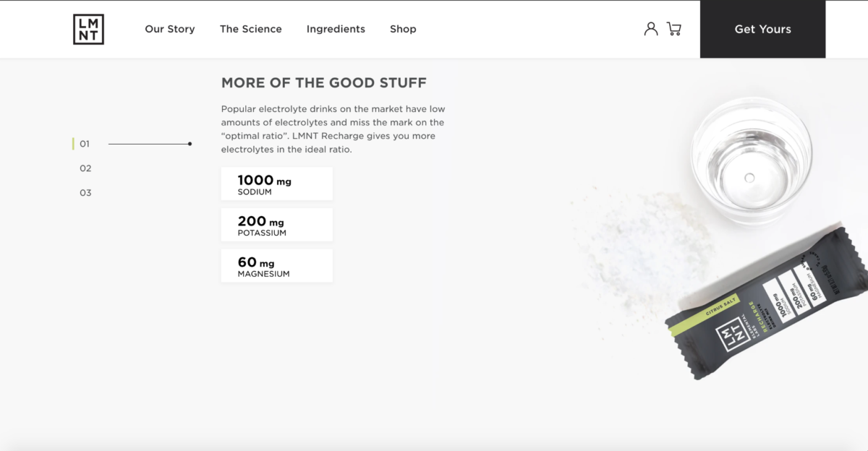Click the Get Yours button
The width and height of the screenshot is (868, 451).
pos(762,29)
